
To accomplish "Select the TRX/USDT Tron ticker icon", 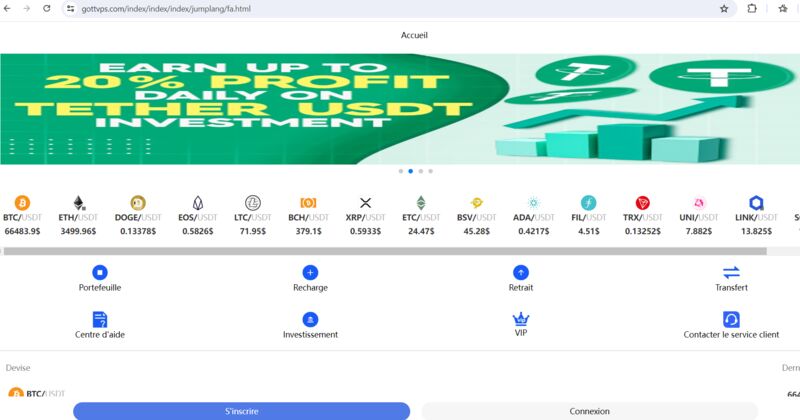I will (x=642, y=203).
